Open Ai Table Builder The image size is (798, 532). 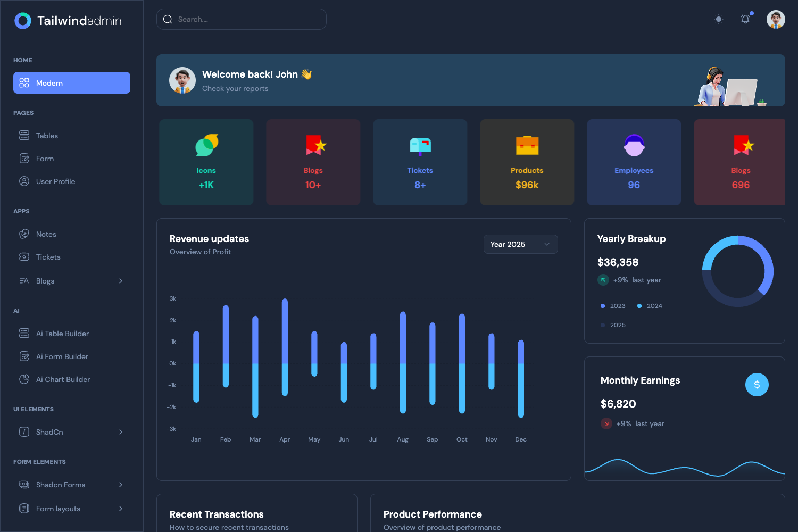(72, 334)
